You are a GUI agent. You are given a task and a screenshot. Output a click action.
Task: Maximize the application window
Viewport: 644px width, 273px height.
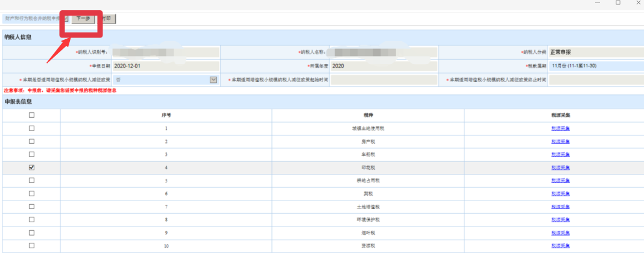pos(617,3)
